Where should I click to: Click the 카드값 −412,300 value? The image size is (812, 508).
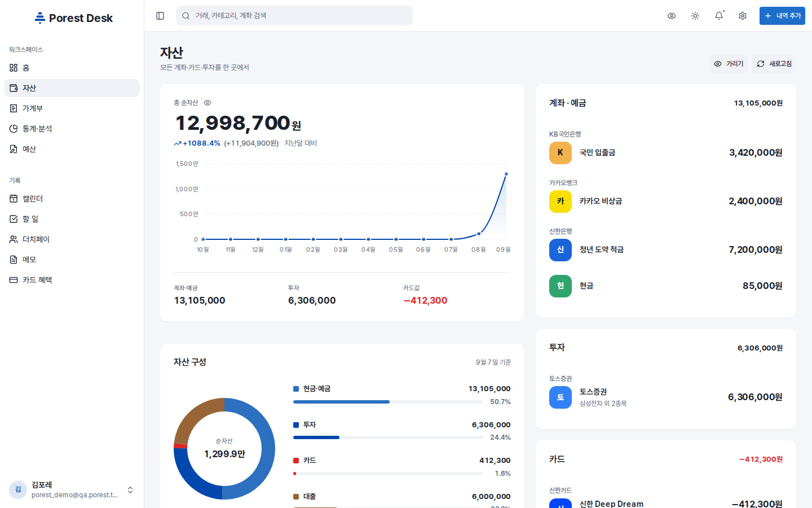click(425, 301)
